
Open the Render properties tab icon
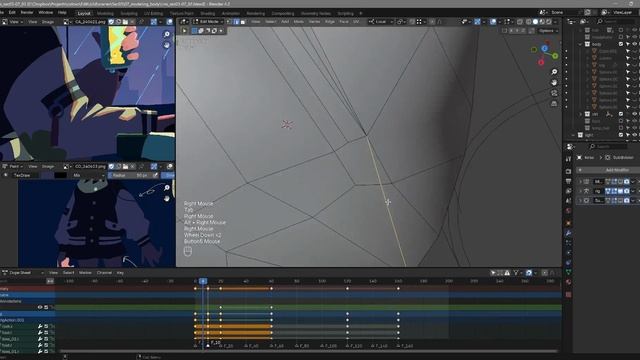(x=568, y=171)
